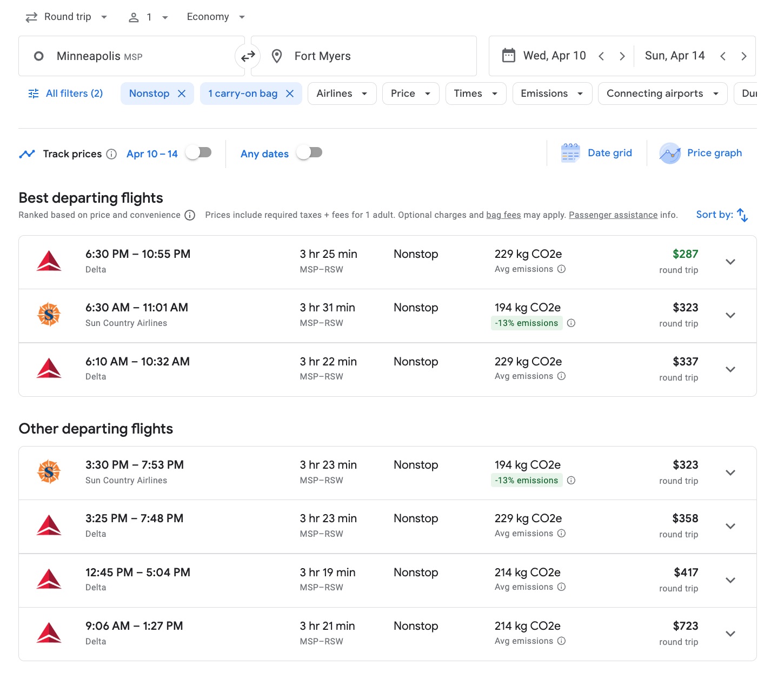Image resolution: width=784 pixels, height=679 pixels.
Task: Click the Delta logo on the $287 flight
Action: 49,261
